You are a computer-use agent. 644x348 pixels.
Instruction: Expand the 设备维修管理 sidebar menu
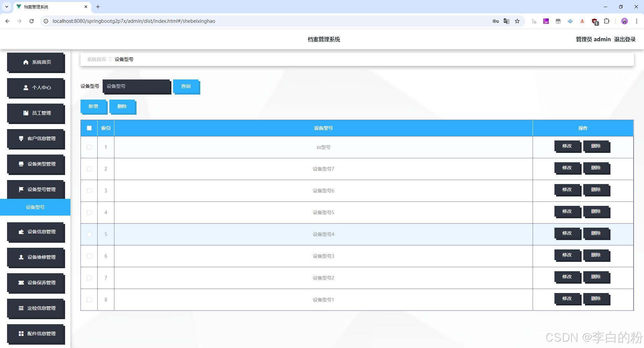click(x=36, y=257)
